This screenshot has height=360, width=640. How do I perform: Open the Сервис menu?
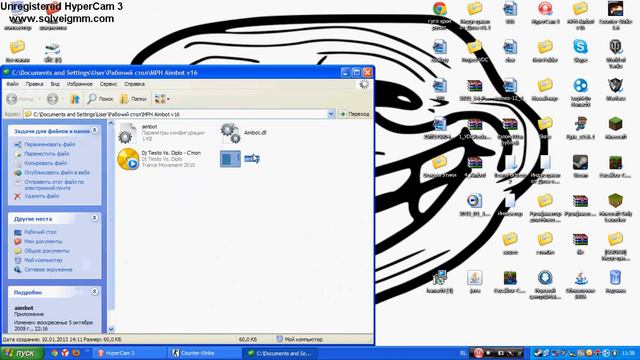(x=109, y=84)
